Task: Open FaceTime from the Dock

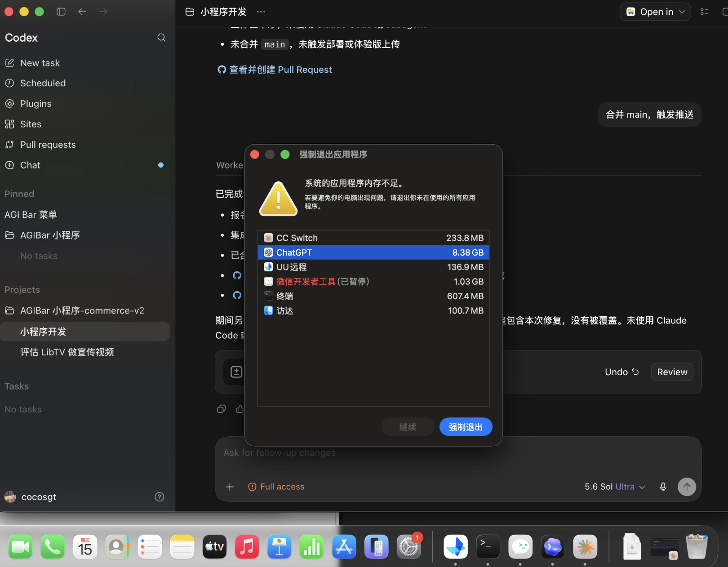Action: coord(21,547)
